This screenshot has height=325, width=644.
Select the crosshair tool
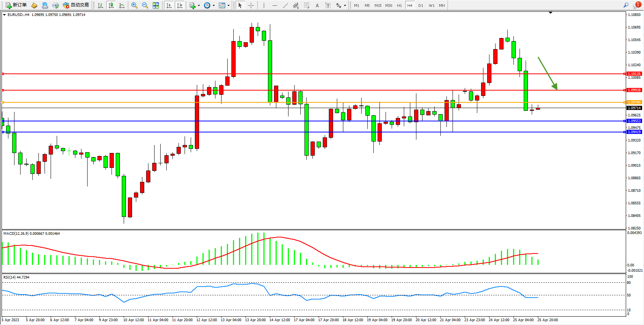(x=251, y=5)
